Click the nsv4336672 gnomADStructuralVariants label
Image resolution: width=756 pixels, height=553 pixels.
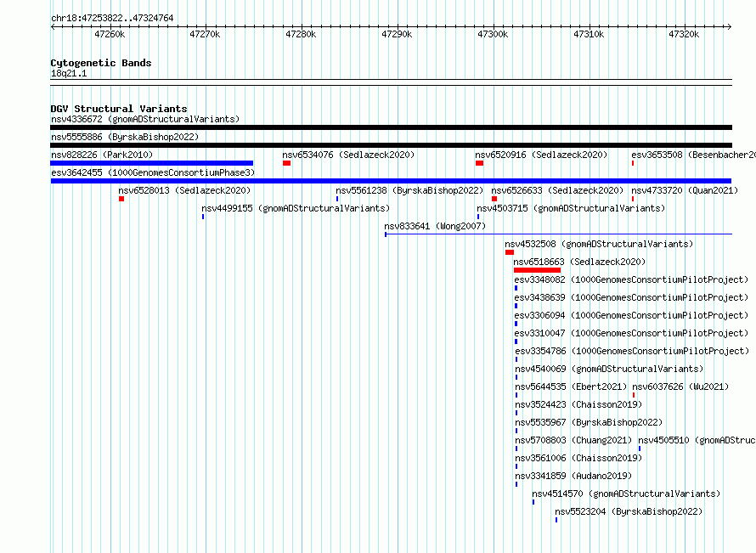(x=145, y=119)
